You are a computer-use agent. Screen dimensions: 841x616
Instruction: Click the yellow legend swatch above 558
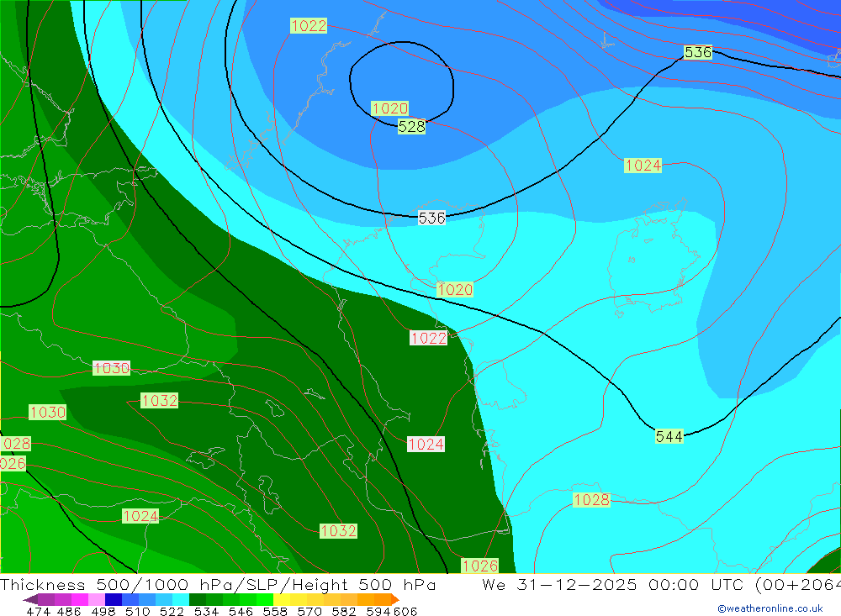(282, 599)
